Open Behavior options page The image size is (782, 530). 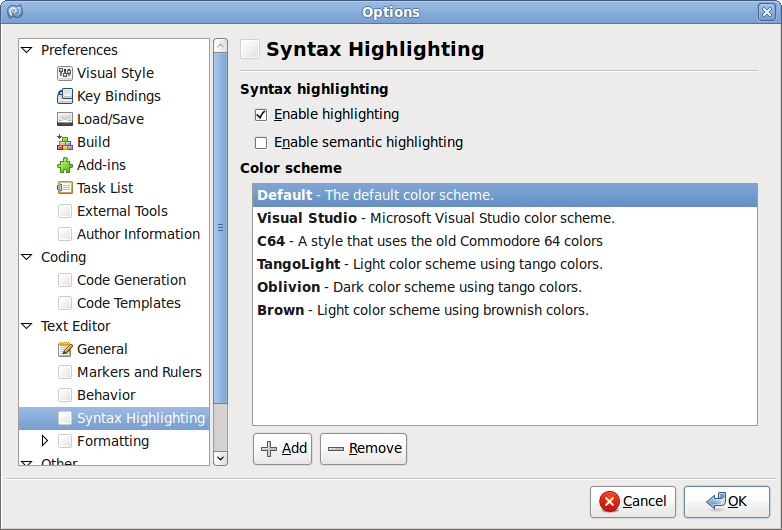(106, 395)
